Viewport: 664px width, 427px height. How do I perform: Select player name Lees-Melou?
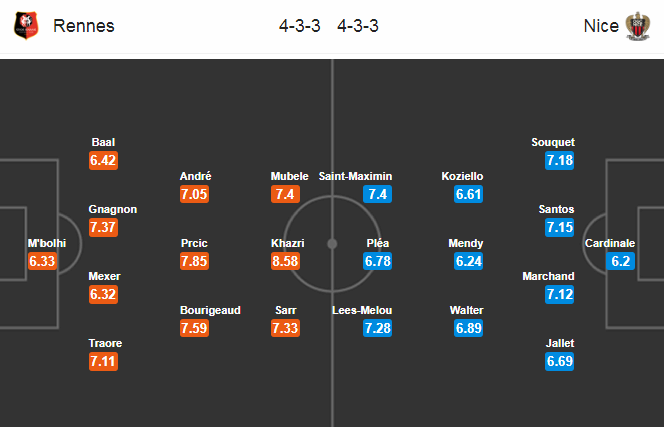tap(362, 310)
